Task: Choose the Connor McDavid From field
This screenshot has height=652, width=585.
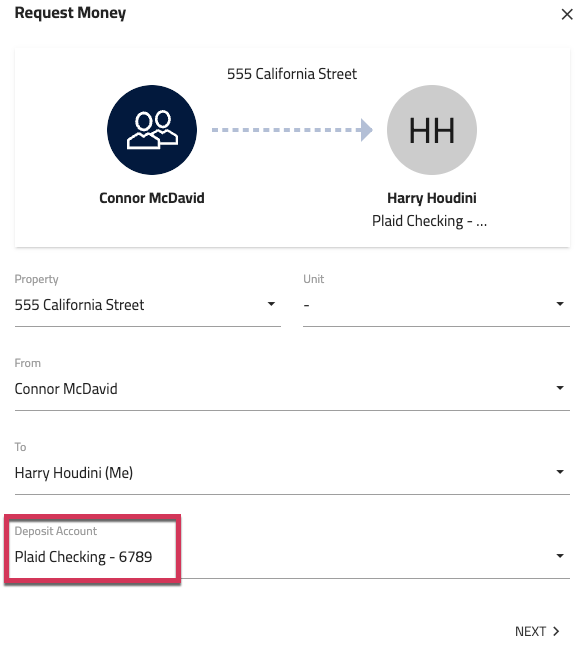Action: point(292,389)
